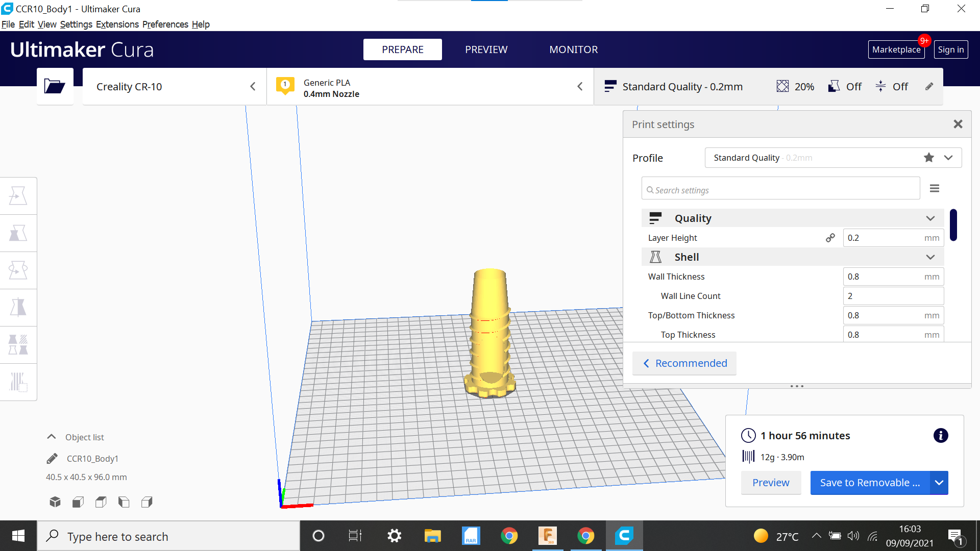Open the View menu
This screenshot has width=980, height=551.
pyautogui.click(x=47, y=24)
